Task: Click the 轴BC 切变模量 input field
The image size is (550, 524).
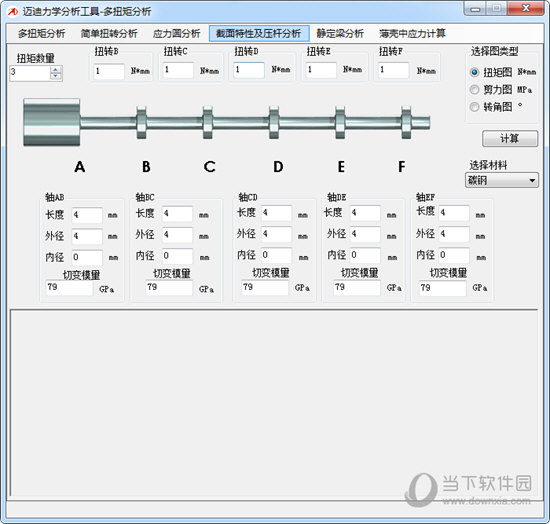Action: [x=169, y=288]
